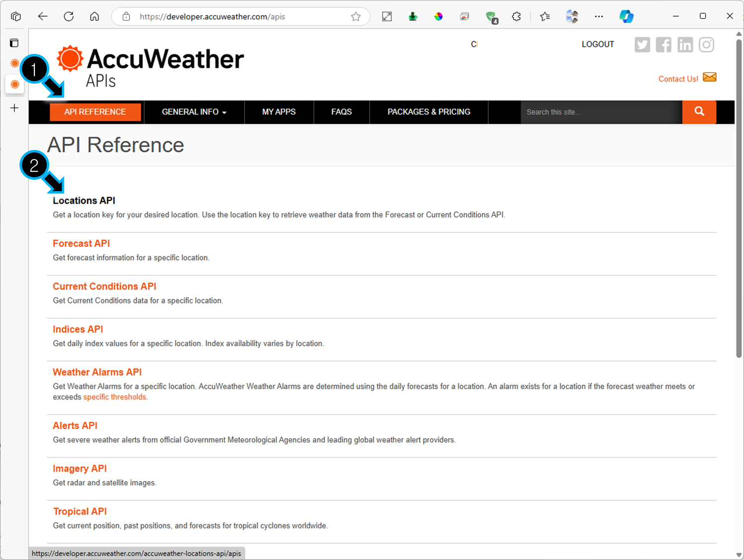Select the second AccuWeather vertical tab

pos(15,84)
